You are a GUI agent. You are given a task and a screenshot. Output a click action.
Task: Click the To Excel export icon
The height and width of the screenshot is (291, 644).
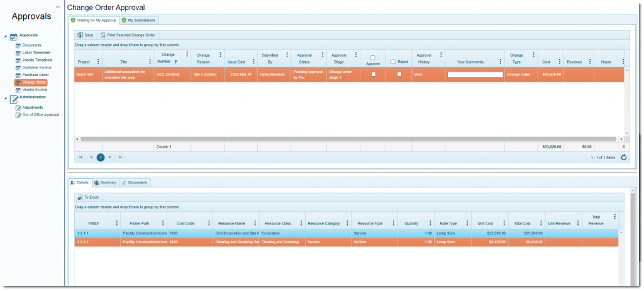coord(80,197)
